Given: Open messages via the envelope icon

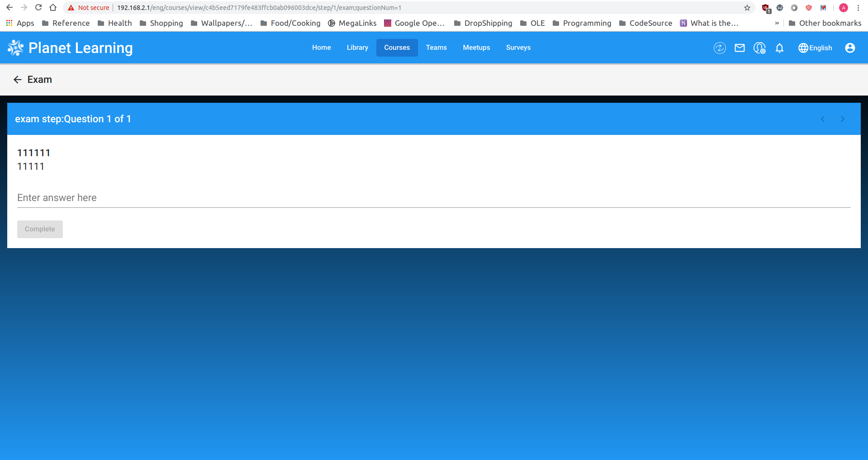Looking at the screenshot, I should pyautogui.click(x=740, y=48).
